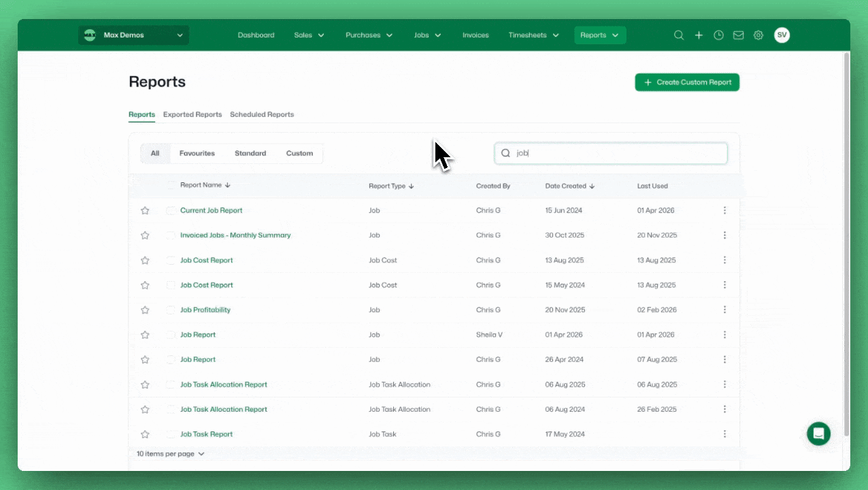Click the Create Custom Report button
Screen dimensions: 868x490
coord(687,82)
